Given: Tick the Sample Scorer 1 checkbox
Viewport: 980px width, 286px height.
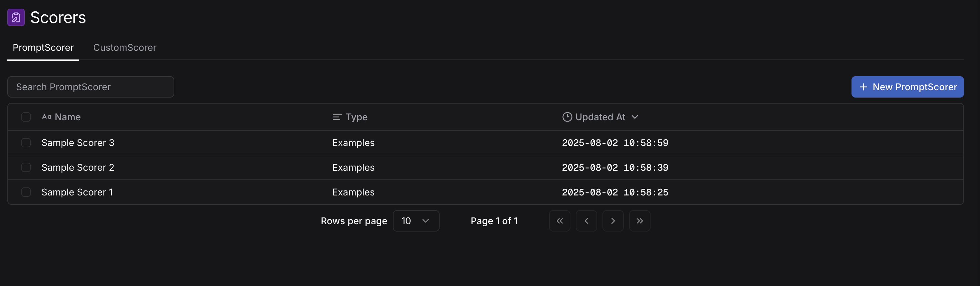Looking at the screenshot, I should (26, 192).
